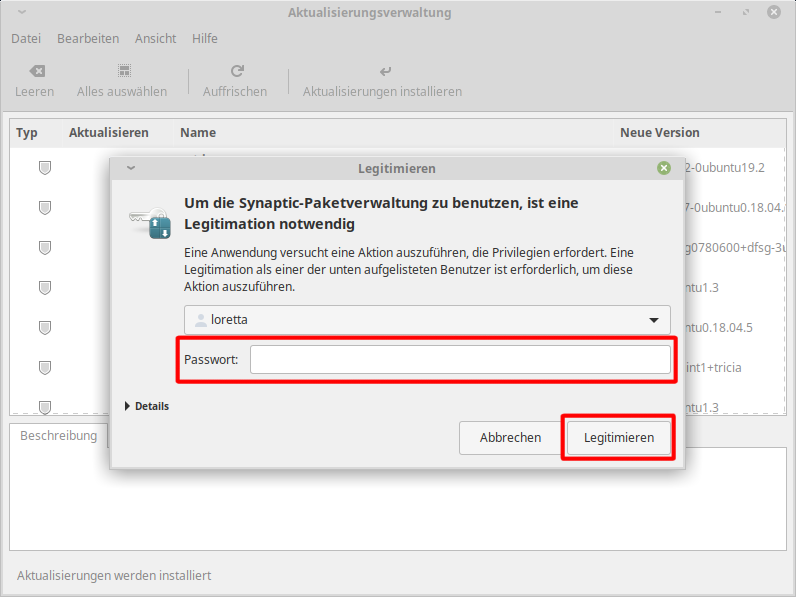Screen dimensions: 796x597
Task: Close the Legitimieren dialog with the green button
Action: [664, 169]
